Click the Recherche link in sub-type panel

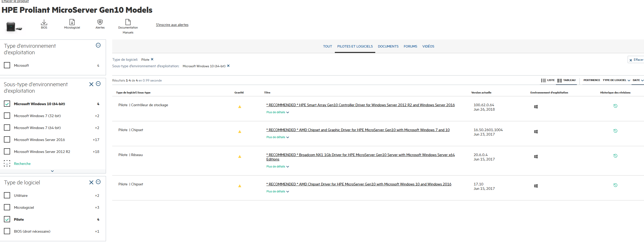22,164
